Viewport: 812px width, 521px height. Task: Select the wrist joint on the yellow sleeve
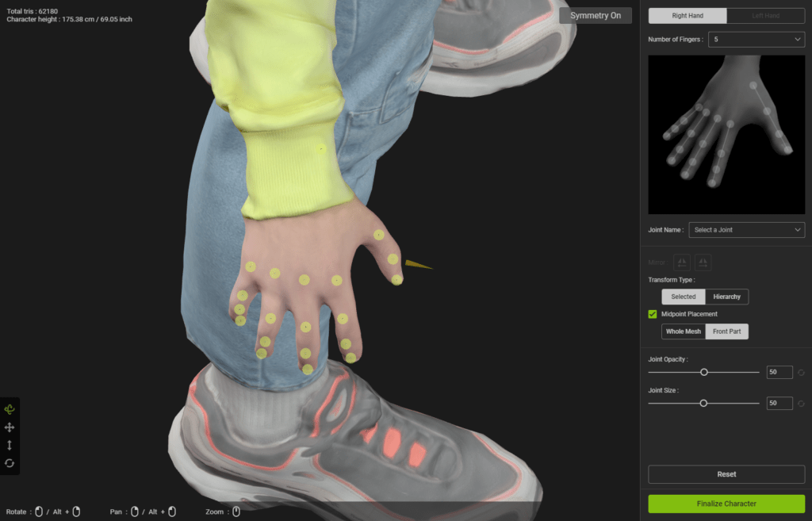click(x=321, y=149)
